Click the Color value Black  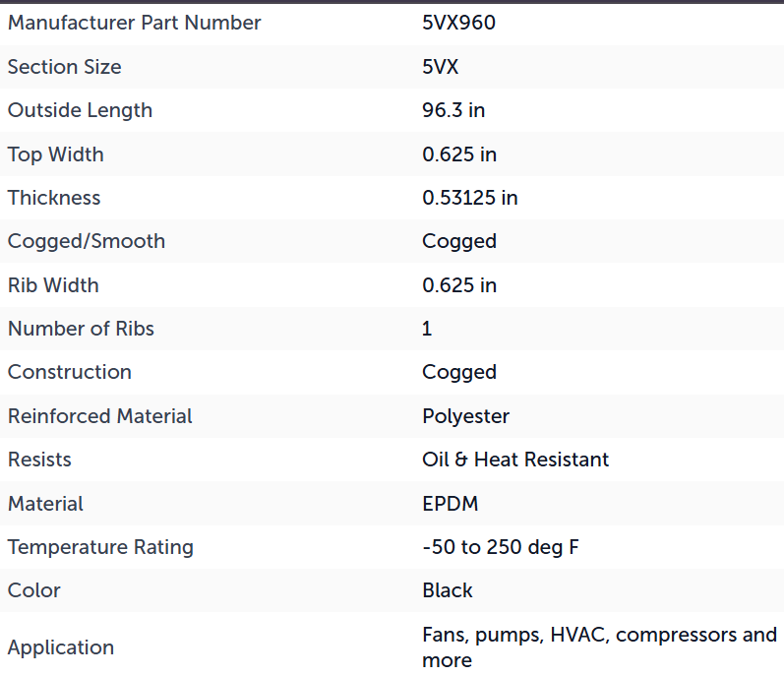coord(447,591)
